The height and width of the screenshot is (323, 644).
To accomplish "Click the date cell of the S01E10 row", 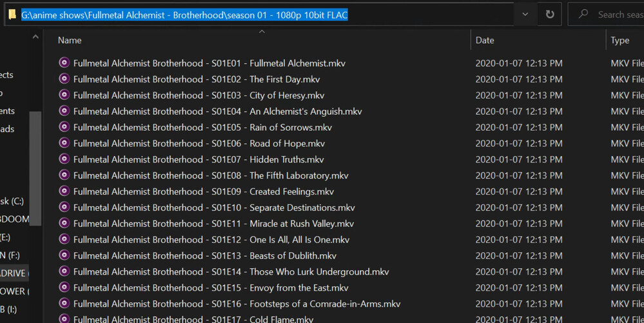I will [519, 208].
